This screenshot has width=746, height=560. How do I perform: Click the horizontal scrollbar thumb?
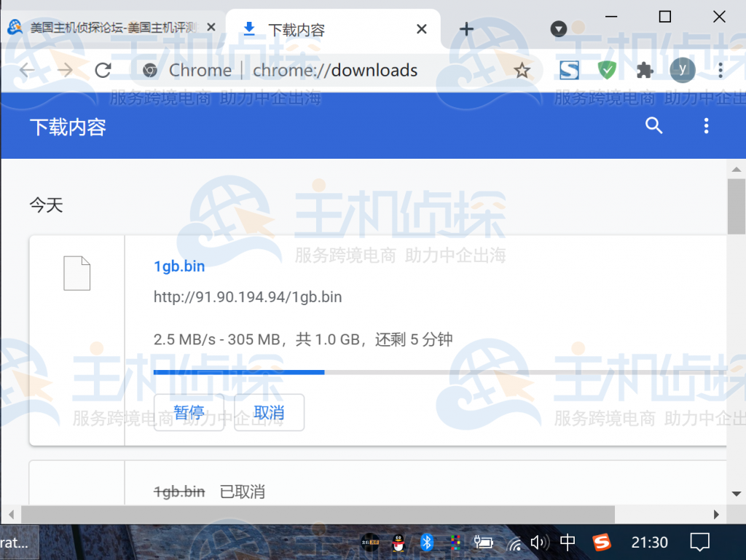318,514
